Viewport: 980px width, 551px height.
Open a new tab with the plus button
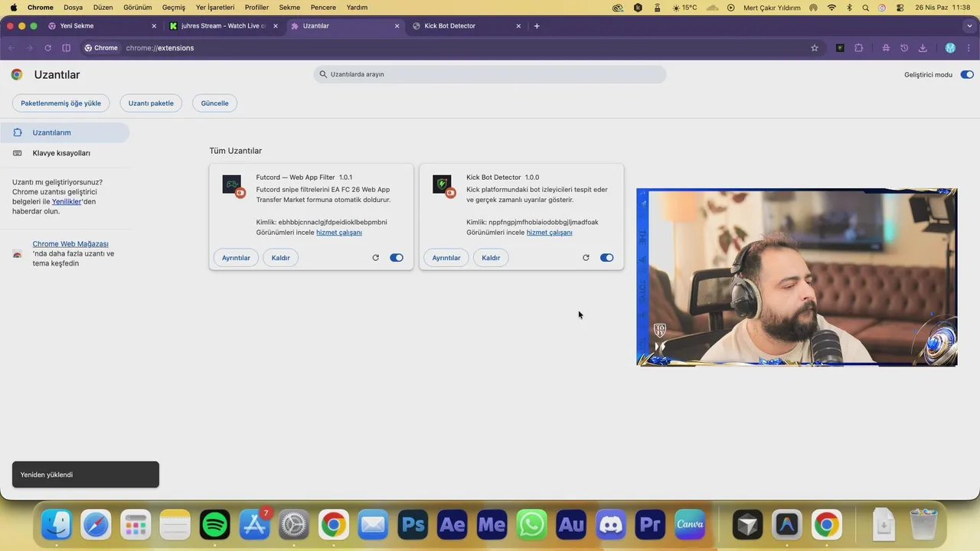pyautogui.click(x=537, y=26)
